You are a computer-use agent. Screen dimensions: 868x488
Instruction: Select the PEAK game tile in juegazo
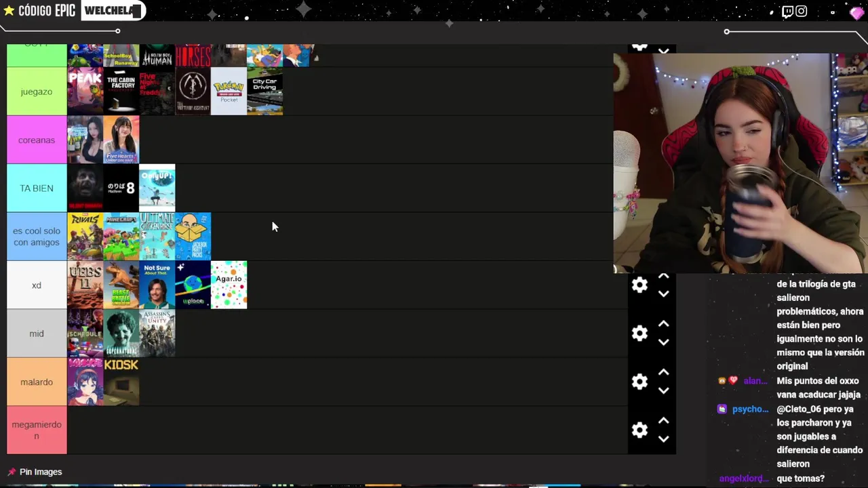tap(85, 91)
